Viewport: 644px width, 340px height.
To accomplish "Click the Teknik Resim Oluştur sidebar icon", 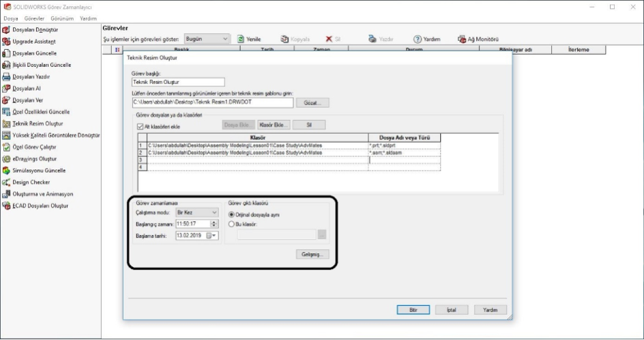I will click(x=6, y=124).
